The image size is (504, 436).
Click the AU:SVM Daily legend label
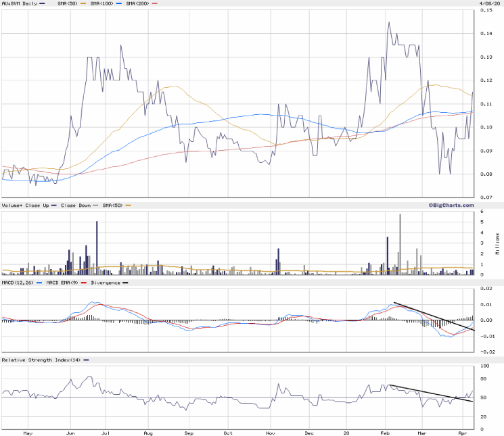coord(19,4)
